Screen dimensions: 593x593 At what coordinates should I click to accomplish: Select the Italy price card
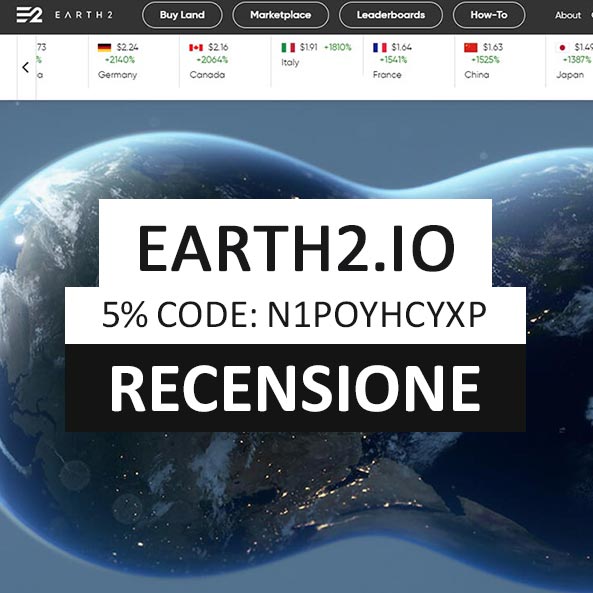click(x=317, y=61)
